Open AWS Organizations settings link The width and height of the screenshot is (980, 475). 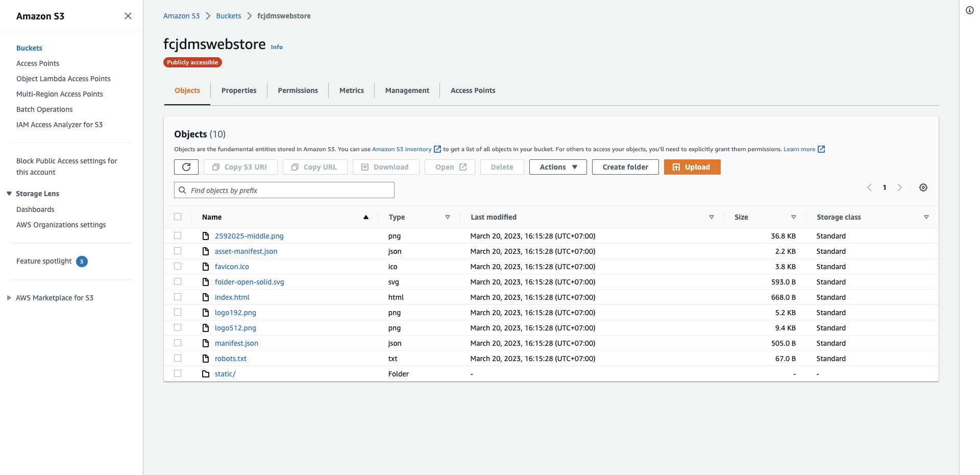pyautogui.click(x=61, y=225)
